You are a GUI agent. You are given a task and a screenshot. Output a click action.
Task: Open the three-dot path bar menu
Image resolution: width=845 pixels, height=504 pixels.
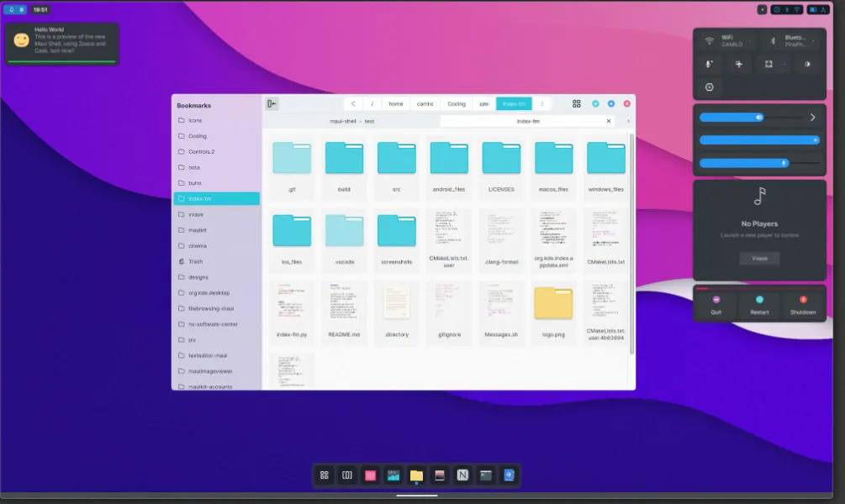[x=542, y=104]
